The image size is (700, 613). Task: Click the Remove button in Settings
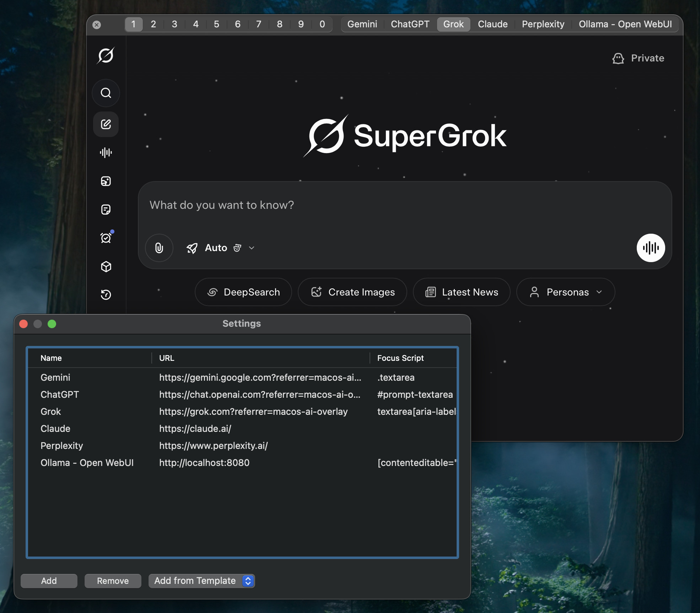pyautogui.click(x=113, y=581)
